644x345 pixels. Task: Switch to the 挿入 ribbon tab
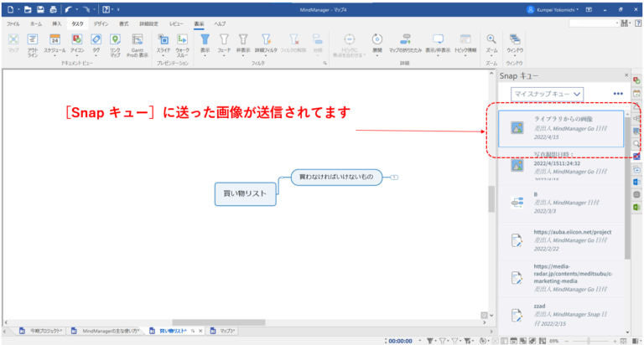[x=57, y=23]
